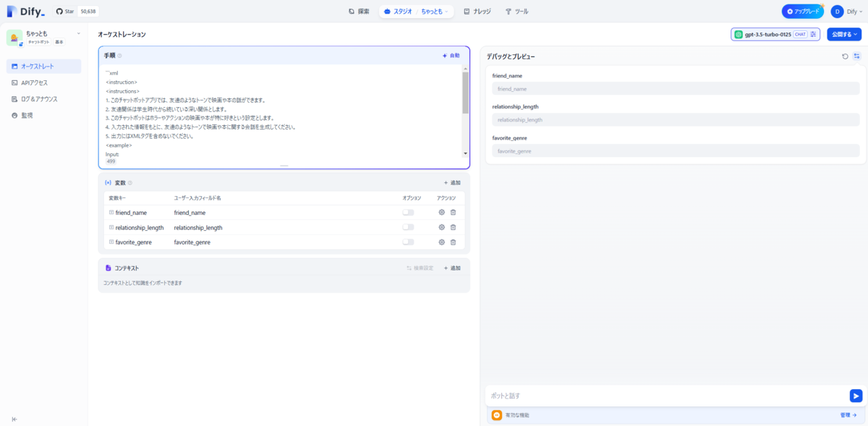Click the relationship_length preview input field
The height and width of the screenshot is (426, 868).
(676, 120)
